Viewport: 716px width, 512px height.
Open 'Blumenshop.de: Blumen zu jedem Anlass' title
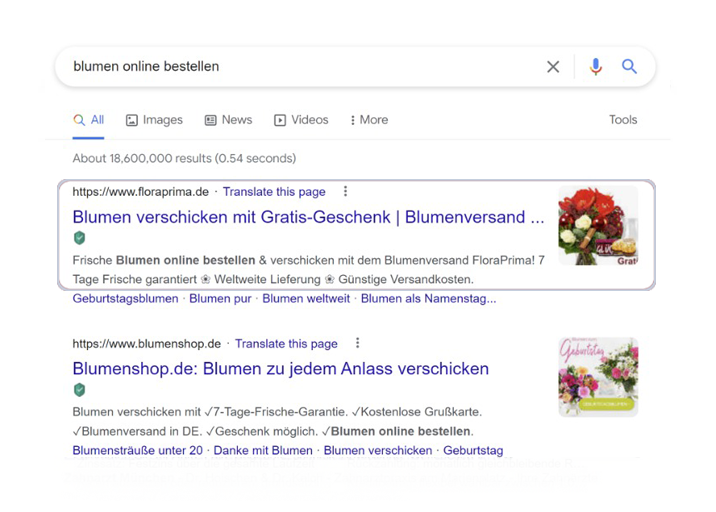[x=280, y=369]
